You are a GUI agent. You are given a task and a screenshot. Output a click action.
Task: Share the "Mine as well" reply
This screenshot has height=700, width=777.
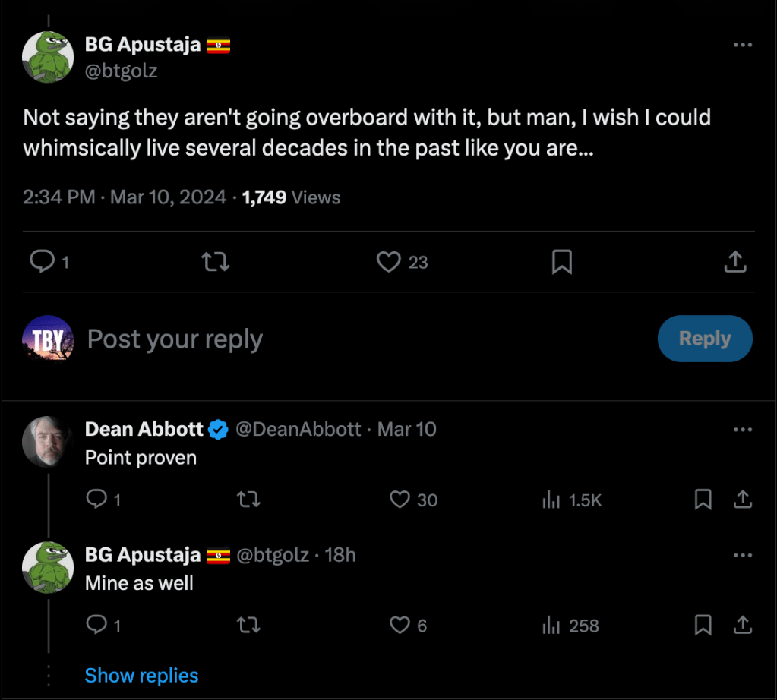[x=742, y=626]
